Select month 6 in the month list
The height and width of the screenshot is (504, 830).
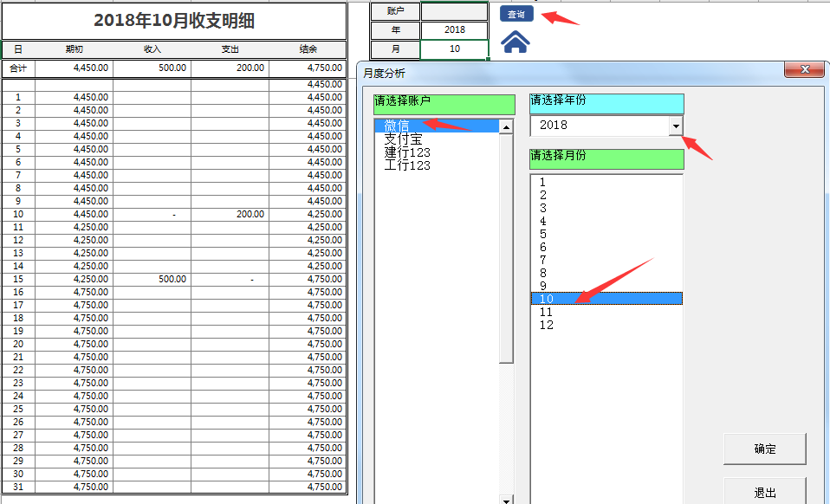(606, 247)
